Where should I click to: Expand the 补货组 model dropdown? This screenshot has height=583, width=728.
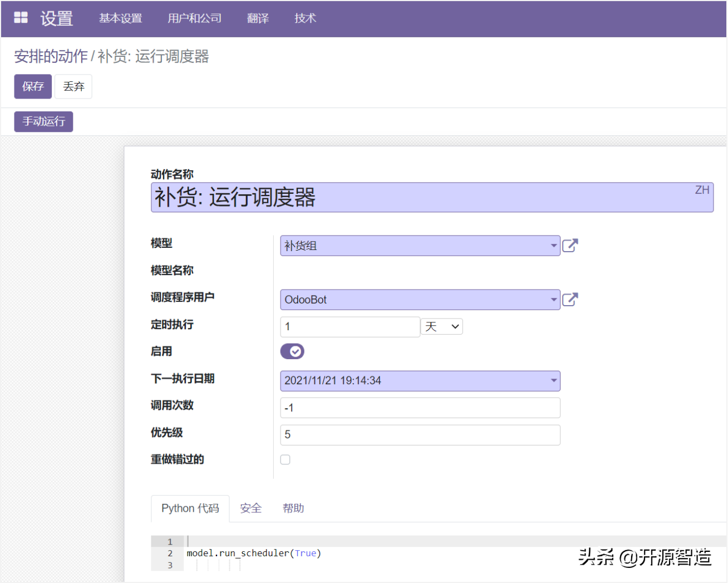[x=553, y=246]
